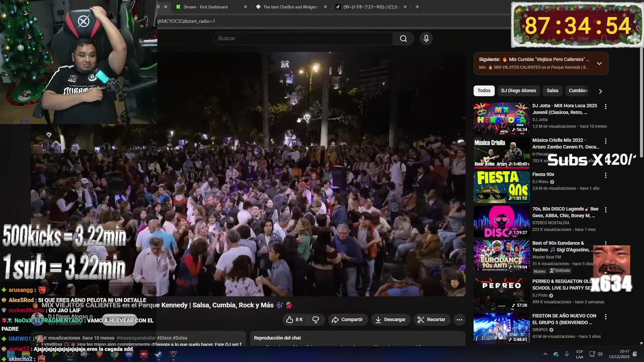The height and width of the screenshot is (362, 644).
Task: Close the Stream - Kick Dashboard tab
Action: pyautogui.click(x=246, y=7)
